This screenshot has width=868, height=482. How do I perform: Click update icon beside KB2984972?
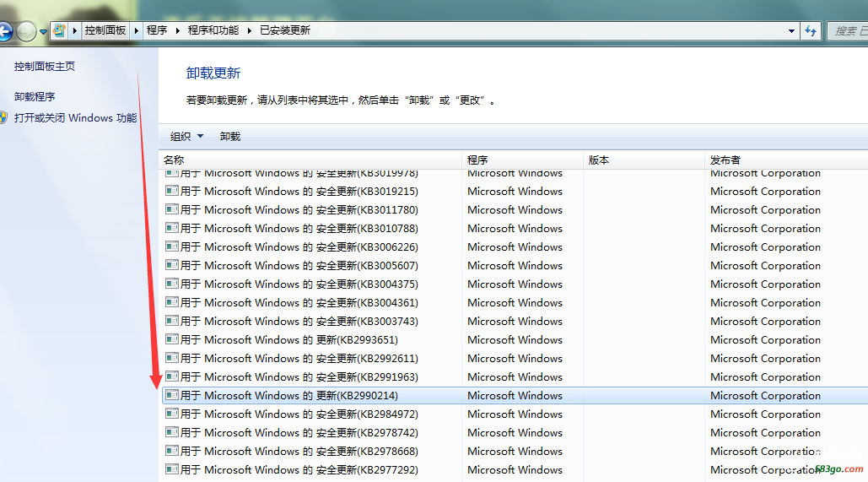[171, 414]
